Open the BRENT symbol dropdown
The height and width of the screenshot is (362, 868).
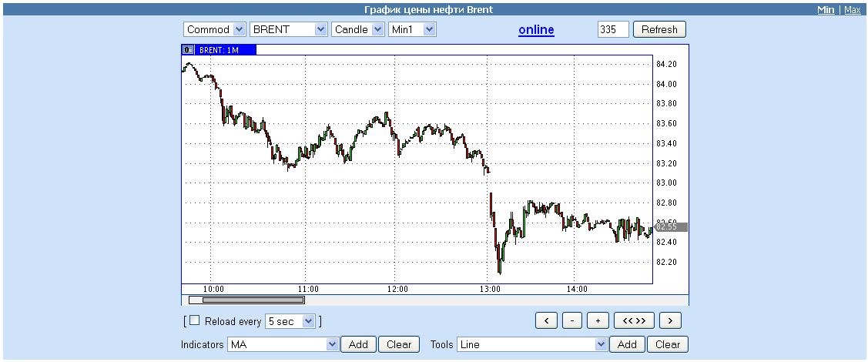(x=289, y=29)
